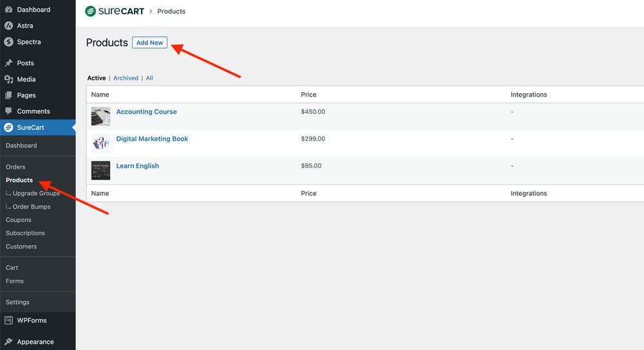644x350 pixels.
Task: Click the Add New product button
Action: coord(149,42)
